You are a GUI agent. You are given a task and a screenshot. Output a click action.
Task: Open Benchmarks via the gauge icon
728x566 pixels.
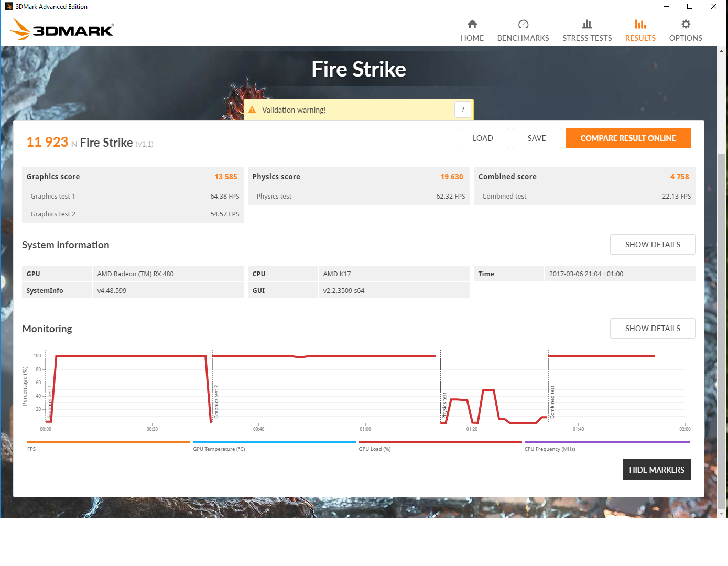click(x=523, y=24)
